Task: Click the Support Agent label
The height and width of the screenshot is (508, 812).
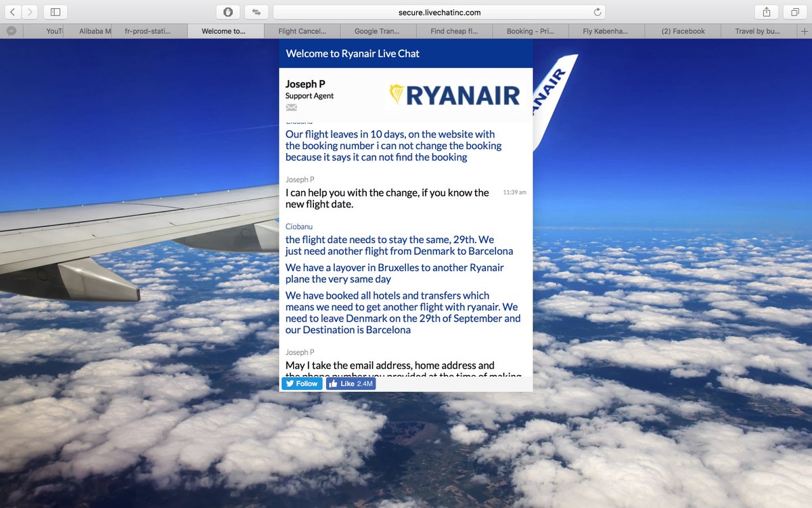Action: [310, 96]
